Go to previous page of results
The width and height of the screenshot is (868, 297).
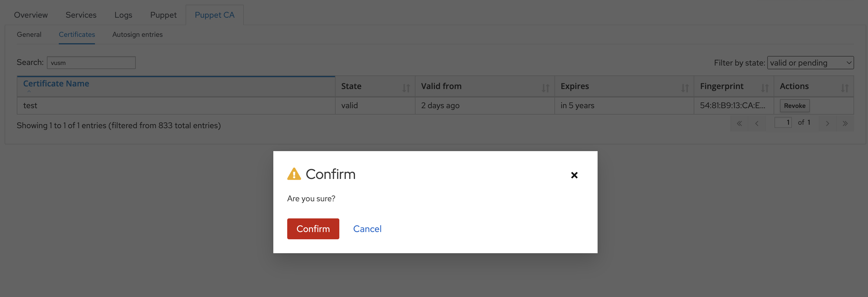[757, 123]
